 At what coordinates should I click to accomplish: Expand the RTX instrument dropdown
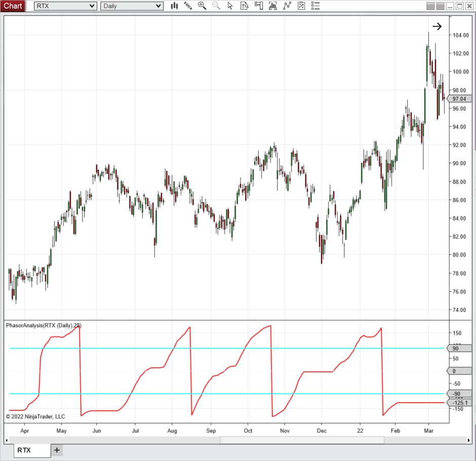click(65, 6)
